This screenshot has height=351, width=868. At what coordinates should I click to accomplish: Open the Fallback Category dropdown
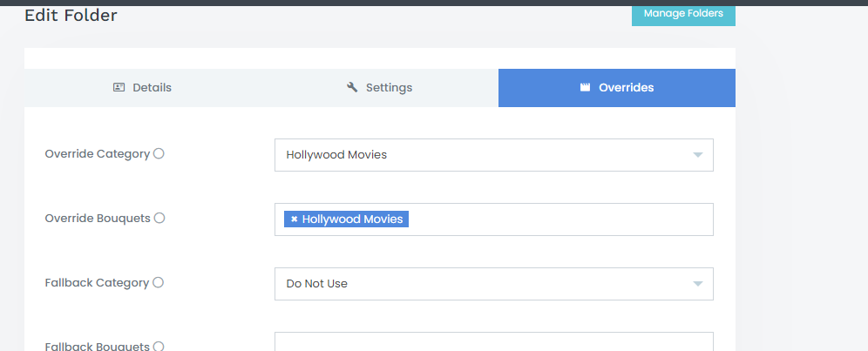coord(494,284)
